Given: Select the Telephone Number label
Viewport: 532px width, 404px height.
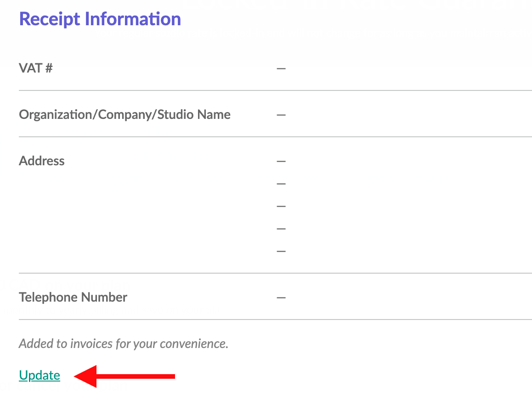Looking at the screenshot, I should [x=73, y=297].
